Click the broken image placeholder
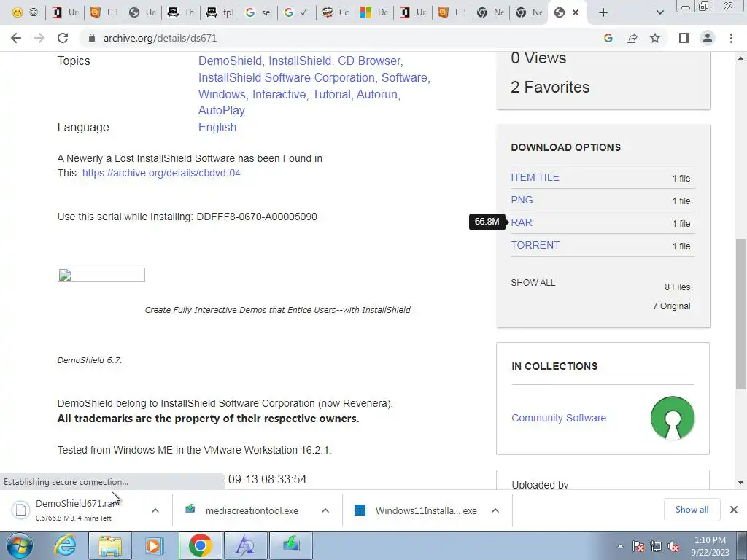This screenshot has width=747, height=560. pos(101,275)
